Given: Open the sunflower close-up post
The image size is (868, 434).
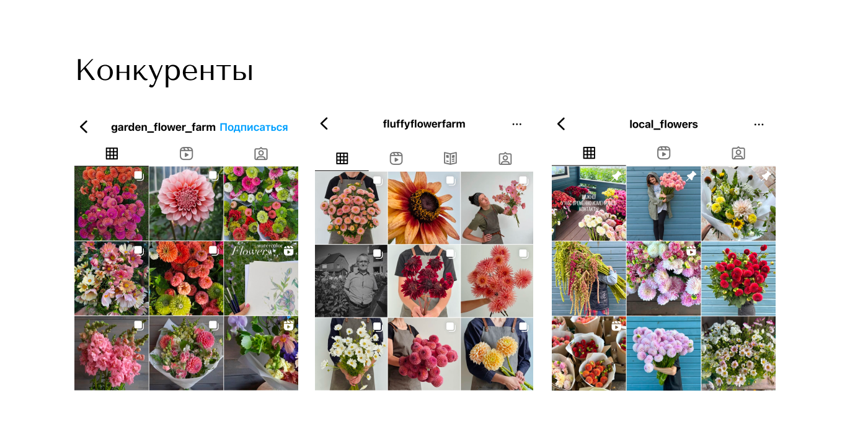Looking at the screenshot, I should click(424, 208).
